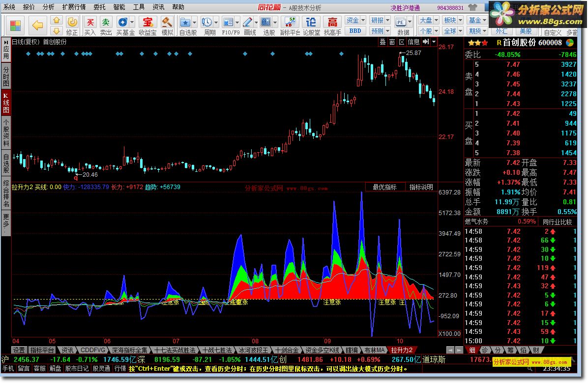Select the CDDFVG indicator tab
588x383 pixels.
pyautogui.click(x=93, y=351)
